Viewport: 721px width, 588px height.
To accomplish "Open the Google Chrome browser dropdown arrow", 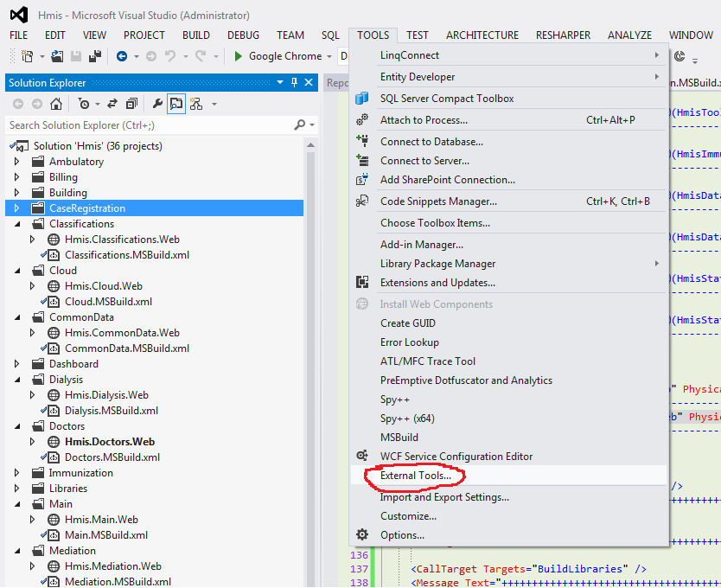I will (329, 56).
